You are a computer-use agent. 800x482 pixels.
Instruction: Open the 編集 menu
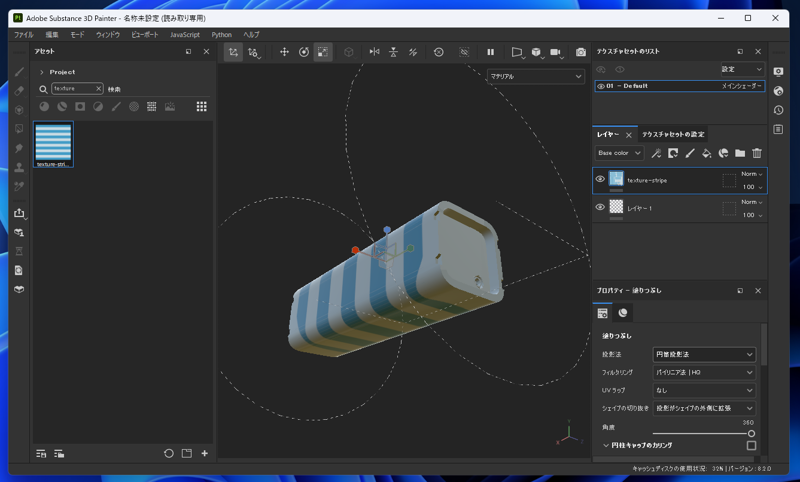point(52,35)
